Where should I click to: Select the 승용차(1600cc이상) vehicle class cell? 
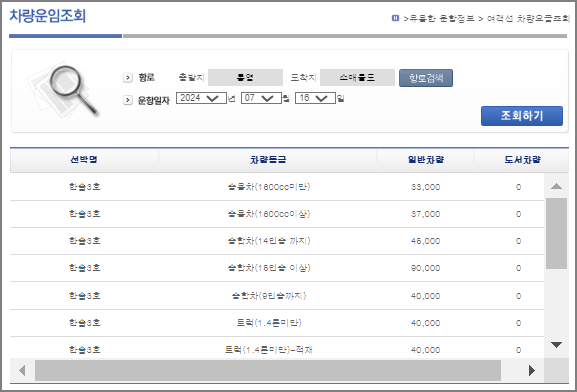tap(269, 214)
